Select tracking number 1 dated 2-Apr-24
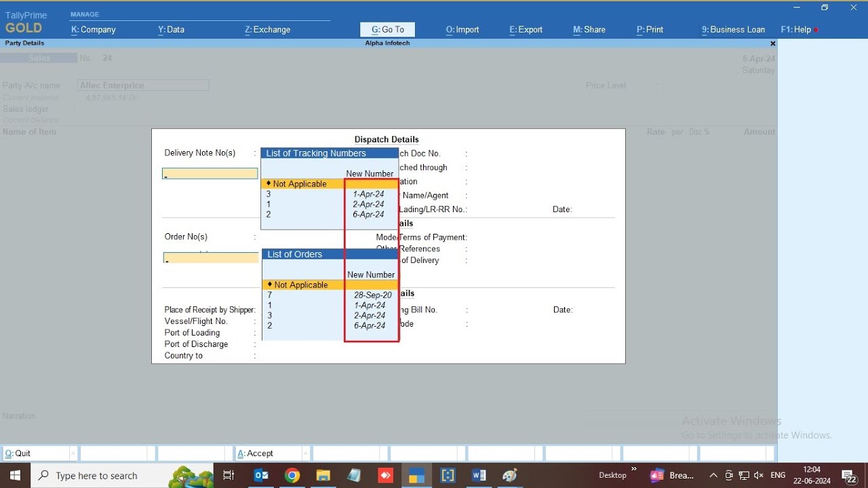 pyautogui.click(x=330, y=204)
